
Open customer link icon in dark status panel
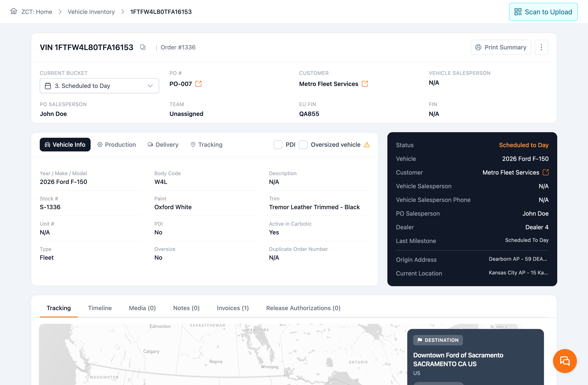(546, 172)
